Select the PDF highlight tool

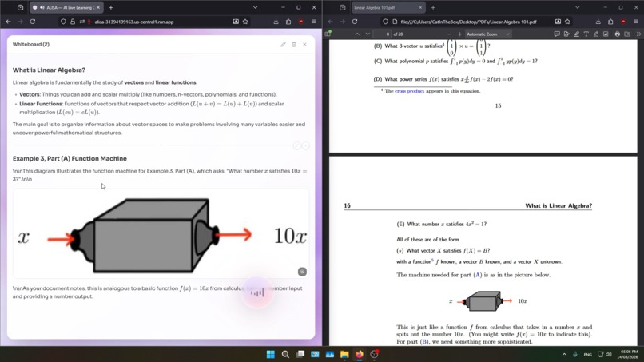576,34
